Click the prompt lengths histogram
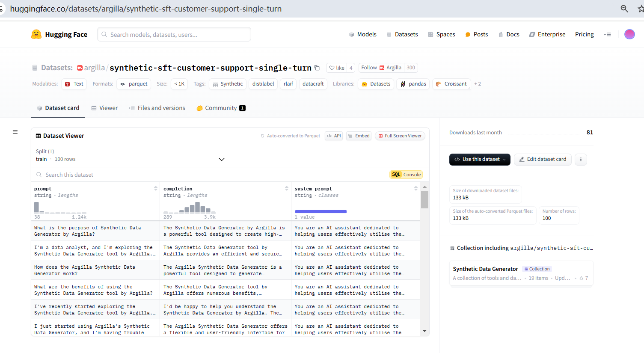The image size is (644, 353). point(60,208)
